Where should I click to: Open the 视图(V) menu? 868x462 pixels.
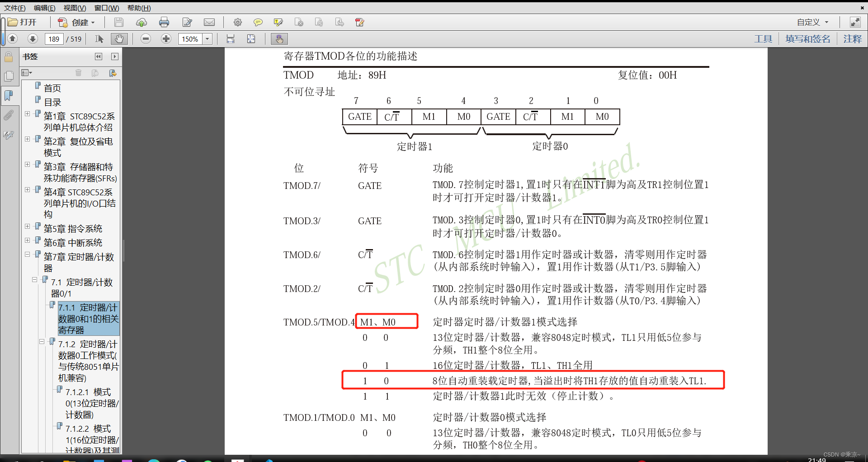(75, 8)
